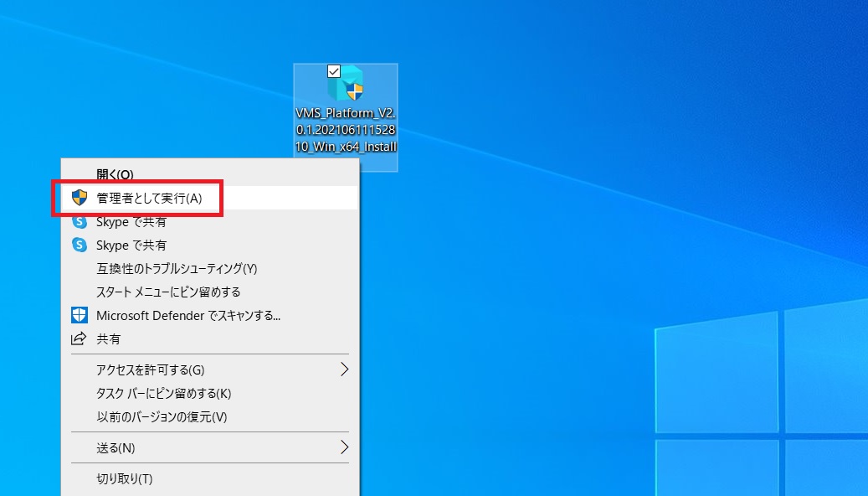868x496 pixels.
Task: Click the upper Skype で共有 entry
Action: (210, 222)
